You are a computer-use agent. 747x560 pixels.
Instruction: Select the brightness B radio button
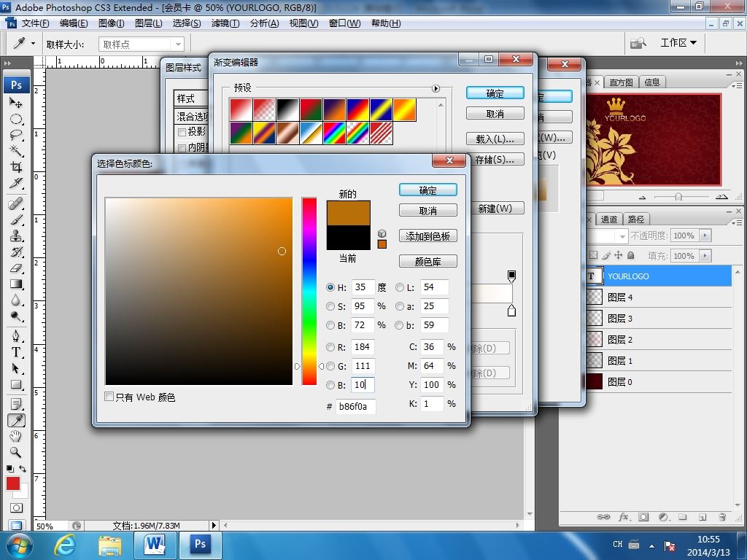(x=330, y=325)
